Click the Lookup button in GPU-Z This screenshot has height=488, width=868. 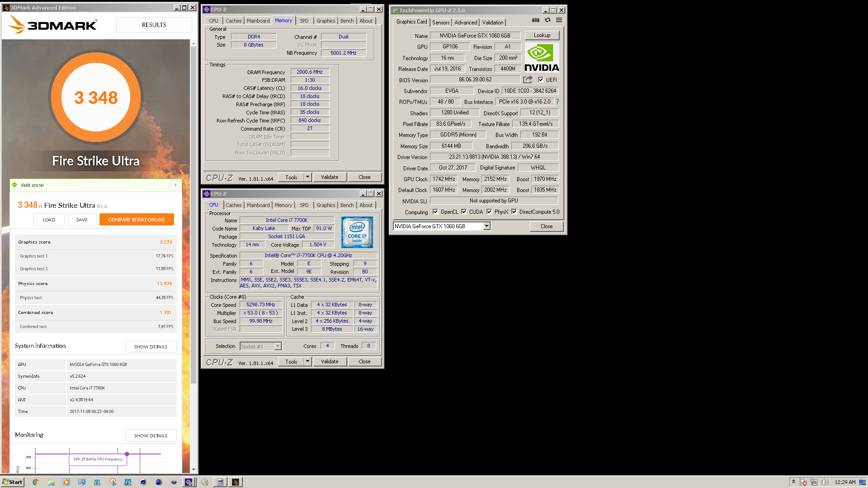542,35
